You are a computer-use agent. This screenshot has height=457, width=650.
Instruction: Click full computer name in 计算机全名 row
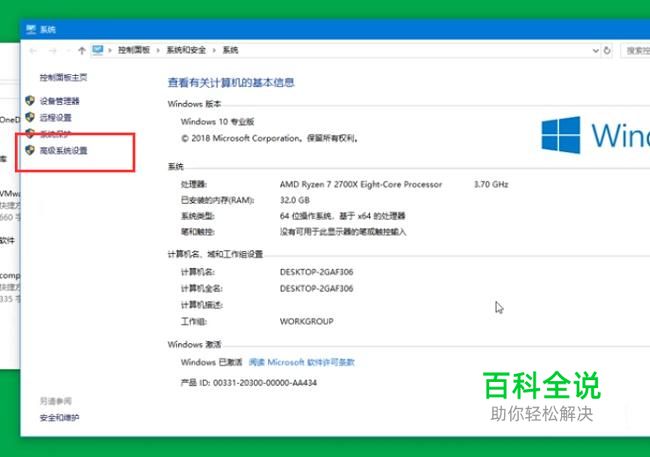[316, 289]
